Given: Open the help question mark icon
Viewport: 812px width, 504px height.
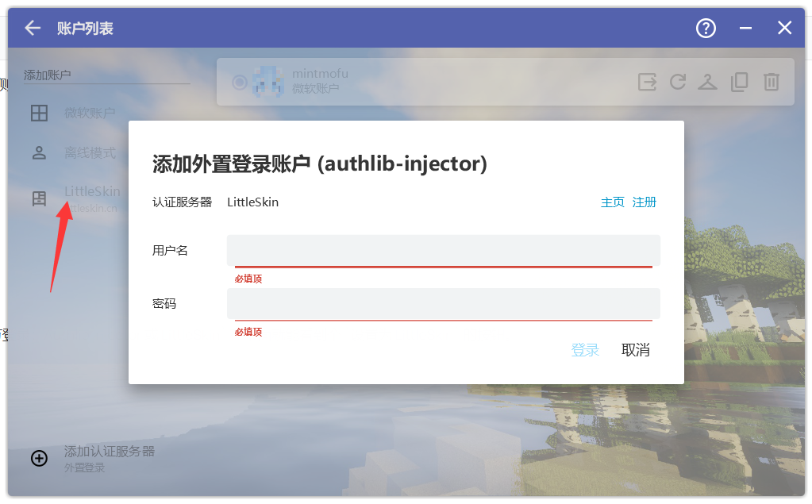Looking at the screenshot, I should (x=706, y=29).
